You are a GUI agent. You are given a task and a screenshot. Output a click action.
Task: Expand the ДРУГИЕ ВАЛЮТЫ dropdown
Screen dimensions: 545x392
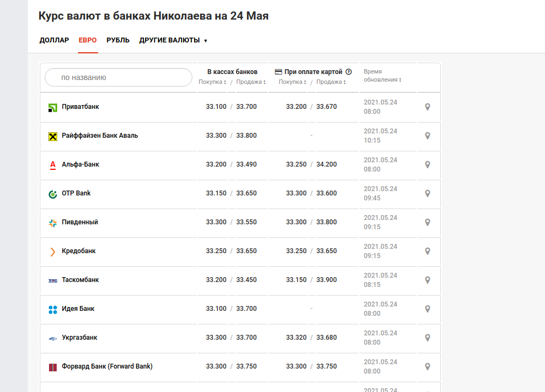click(x=173, y=40)
